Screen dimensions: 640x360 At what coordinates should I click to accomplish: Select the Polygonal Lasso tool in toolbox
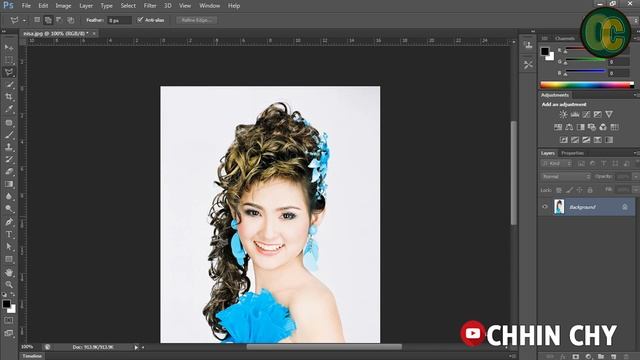pyautogui.click(x=9, y=72)
